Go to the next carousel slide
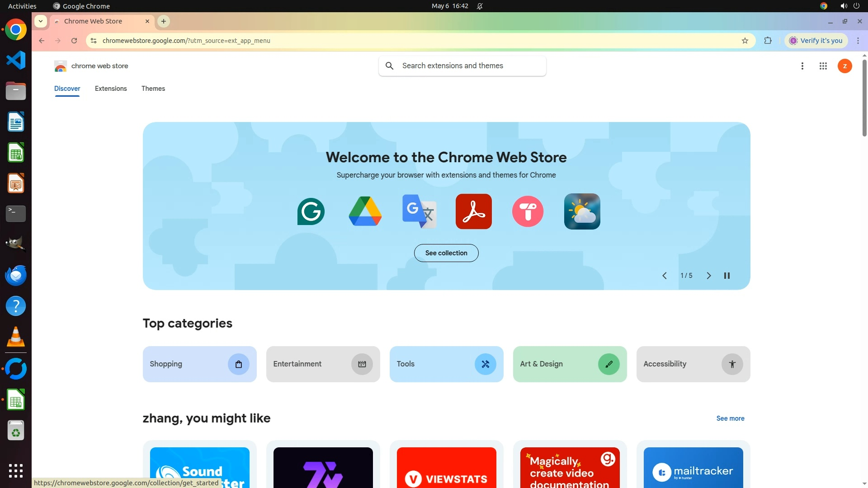The image size is (868, 488). 708,276
